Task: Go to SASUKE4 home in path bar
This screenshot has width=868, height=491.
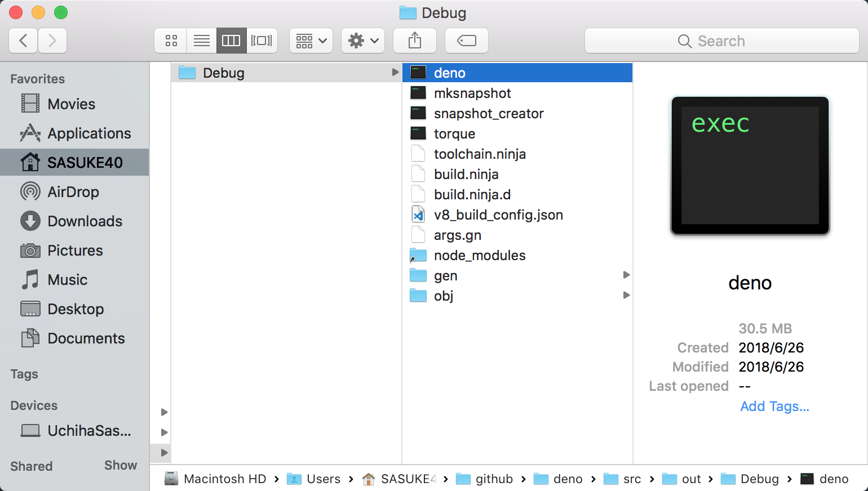Action: tap(399, 479)
